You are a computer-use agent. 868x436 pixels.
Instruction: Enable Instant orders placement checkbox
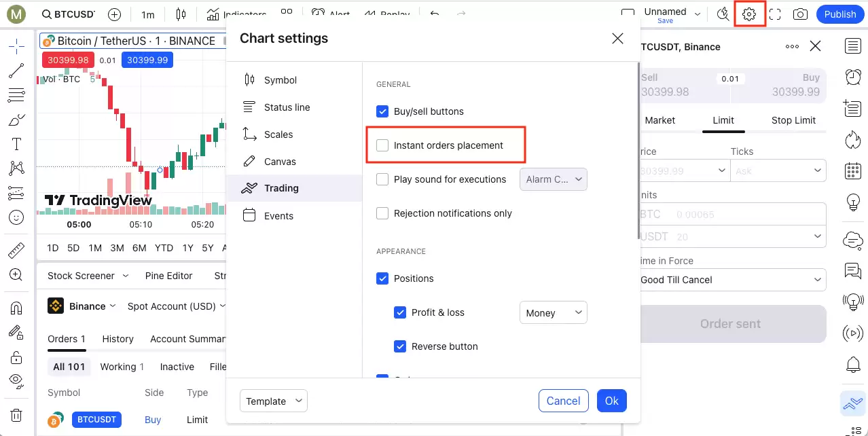pyautogui.click(x=382, y=145)
